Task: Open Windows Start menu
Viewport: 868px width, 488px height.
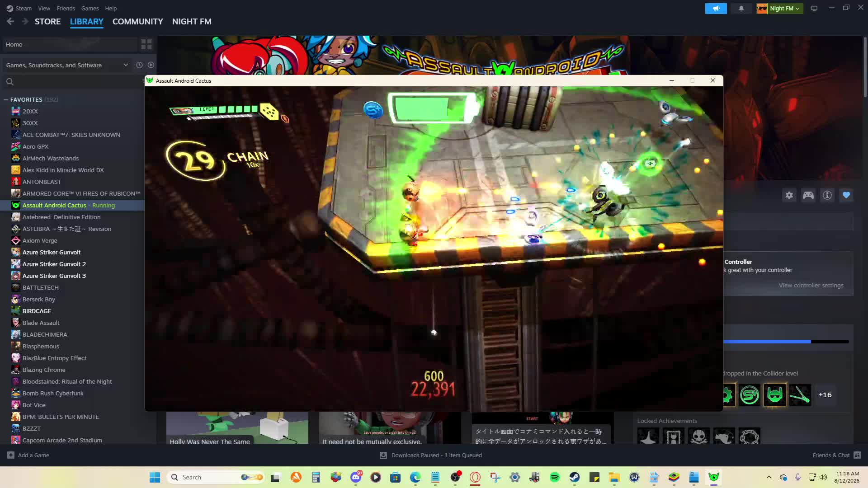Action: [155, 477]
